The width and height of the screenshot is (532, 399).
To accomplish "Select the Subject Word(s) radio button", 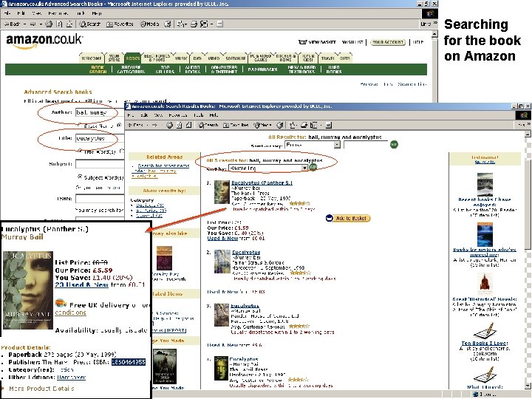I will (x=80, y=177).
